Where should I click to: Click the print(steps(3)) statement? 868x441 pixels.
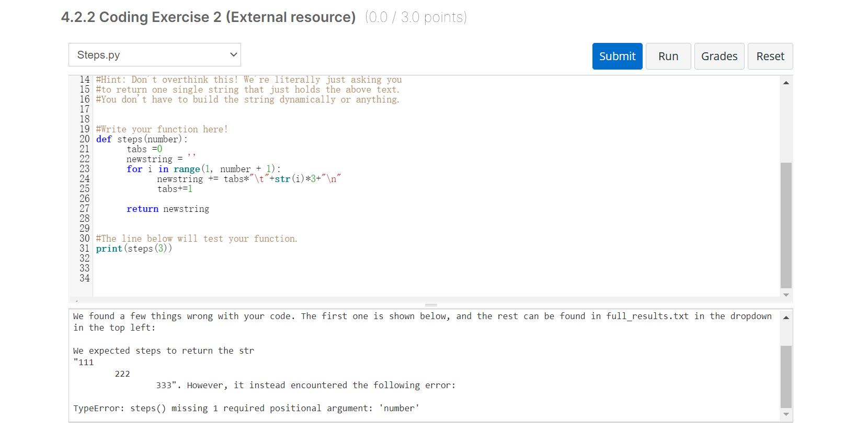coord(133,248)
